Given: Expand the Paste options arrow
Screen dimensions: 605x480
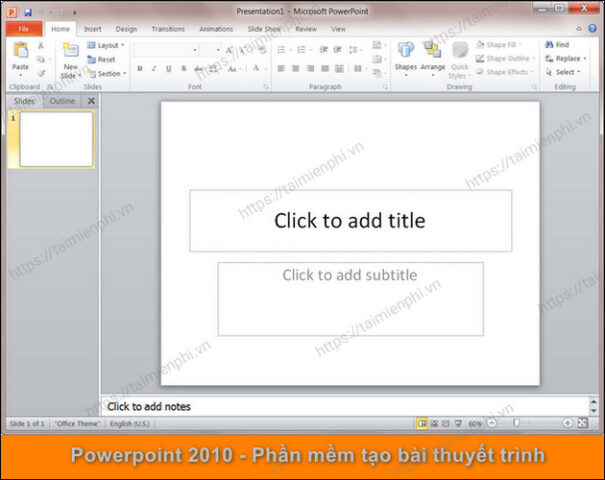Looking at the screenshot, I should (x=20, y=75).
